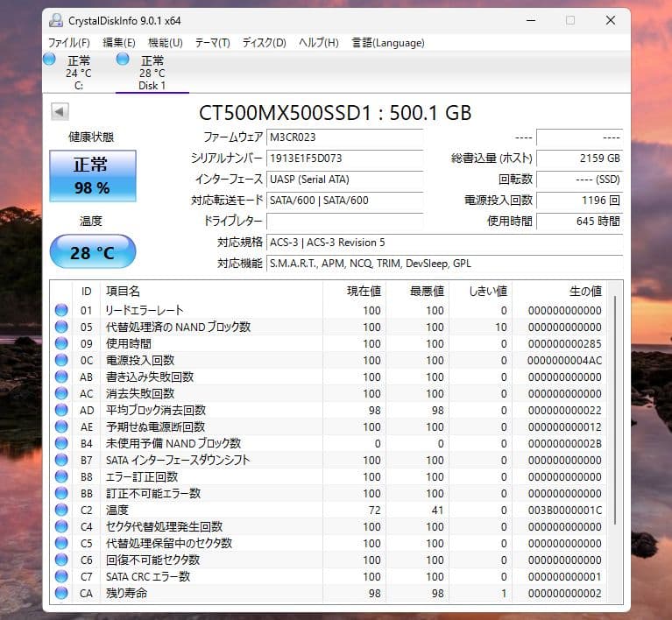
Task: Open the テーマ(T) menu
Action: point(213,42)
